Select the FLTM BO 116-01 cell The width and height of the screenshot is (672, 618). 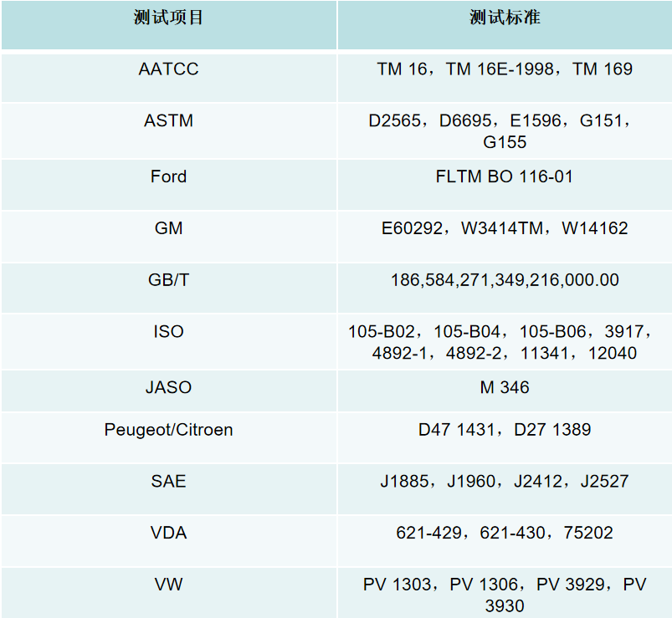coord(505,176)
